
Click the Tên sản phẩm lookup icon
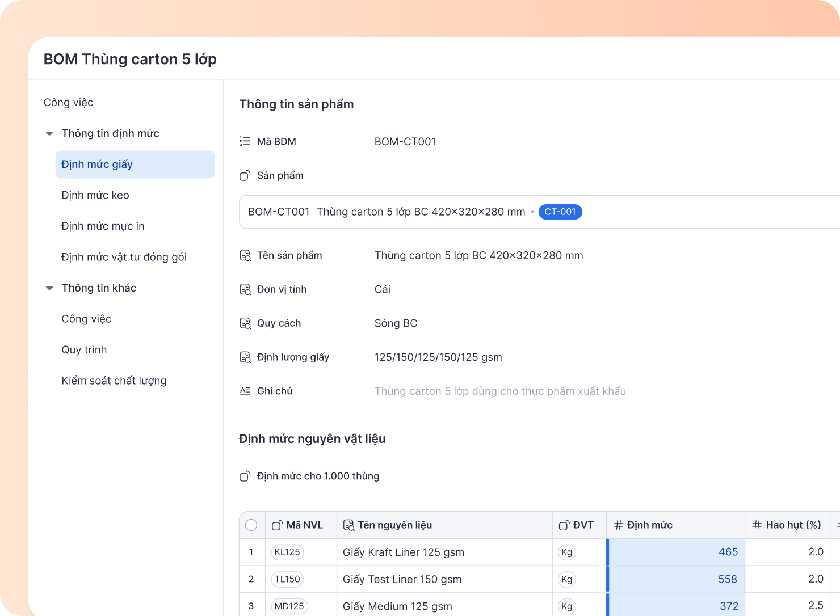coord(245,255)
